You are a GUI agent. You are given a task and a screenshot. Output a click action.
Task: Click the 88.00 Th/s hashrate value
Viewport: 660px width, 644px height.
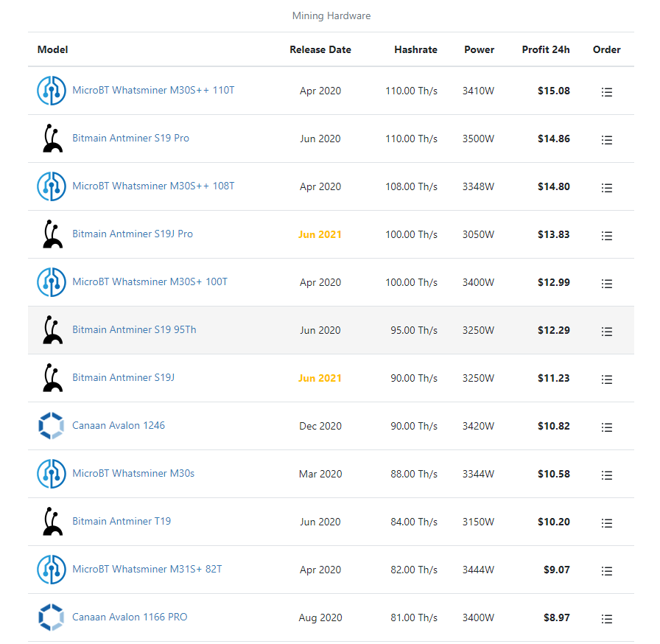pyautogui.click(x=414, y=474)
